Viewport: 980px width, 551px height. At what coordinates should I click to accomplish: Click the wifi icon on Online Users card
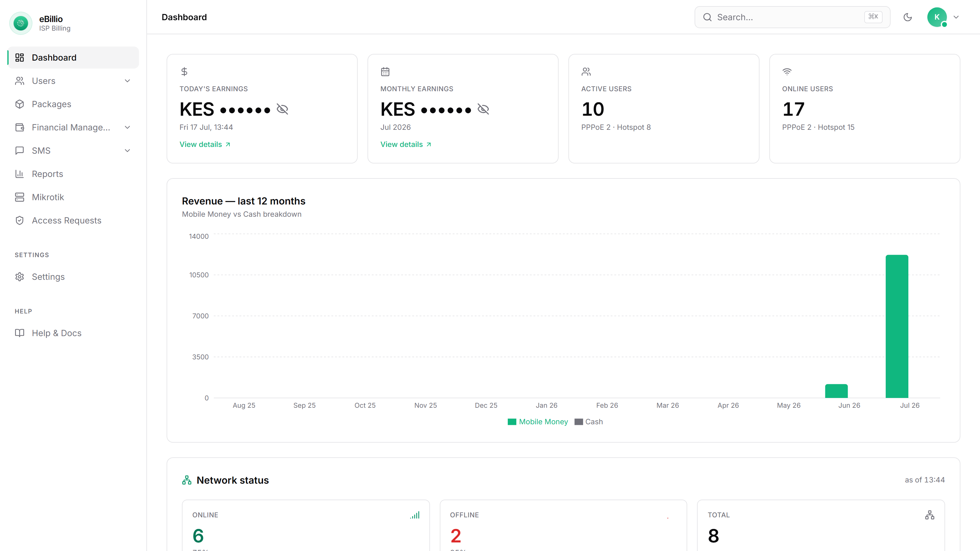coord(787,72)
